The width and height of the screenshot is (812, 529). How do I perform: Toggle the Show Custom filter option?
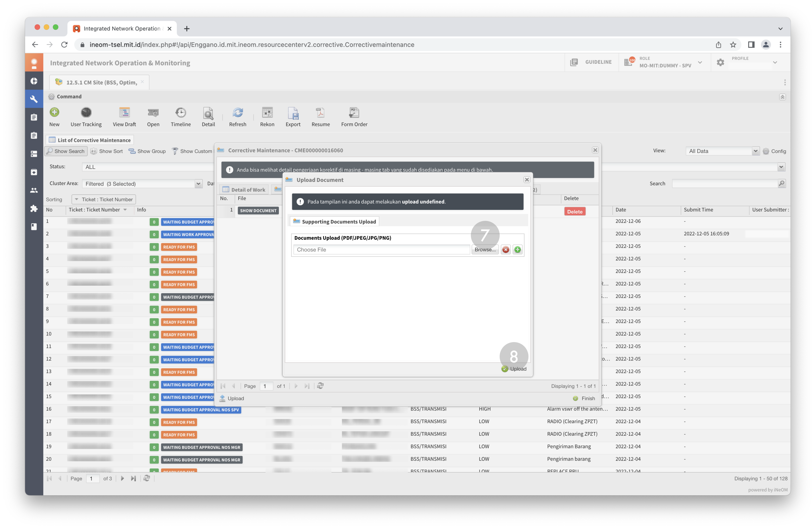192,151
